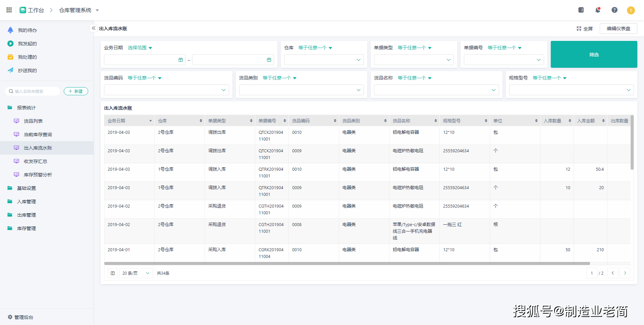This screenshot has height=325, width=644.
Task: Open 管理后台 gear settings
Action: [x=20, y=317]
